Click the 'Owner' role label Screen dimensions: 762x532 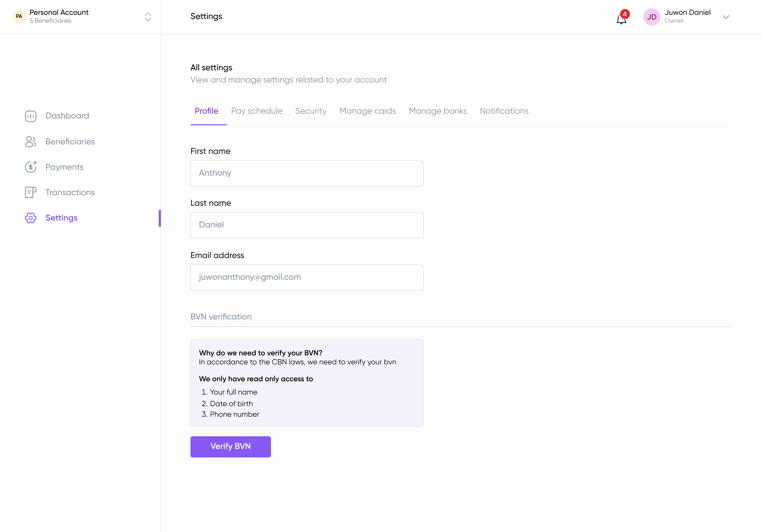tap(674, 21)
